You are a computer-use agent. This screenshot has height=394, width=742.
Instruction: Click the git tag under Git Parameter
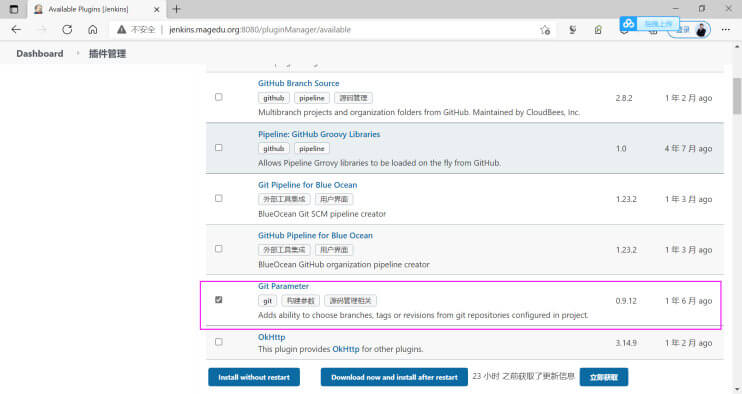pyautogui.click(x=267, y=301)
